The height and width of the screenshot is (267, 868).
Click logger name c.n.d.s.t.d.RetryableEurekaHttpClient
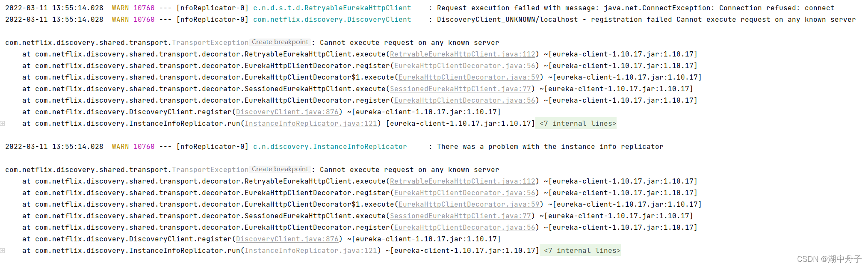click(332, 8)
